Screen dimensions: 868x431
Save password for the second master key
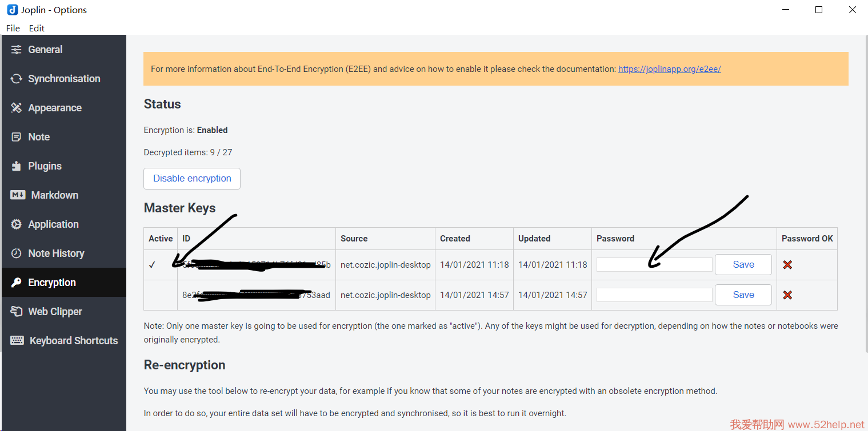click(743, 295)
